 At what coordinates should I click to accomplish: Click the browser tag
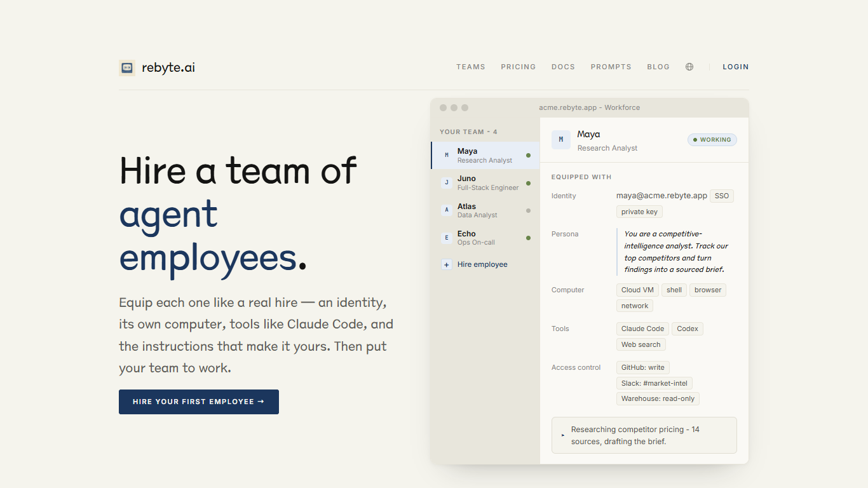pos(708,290)
